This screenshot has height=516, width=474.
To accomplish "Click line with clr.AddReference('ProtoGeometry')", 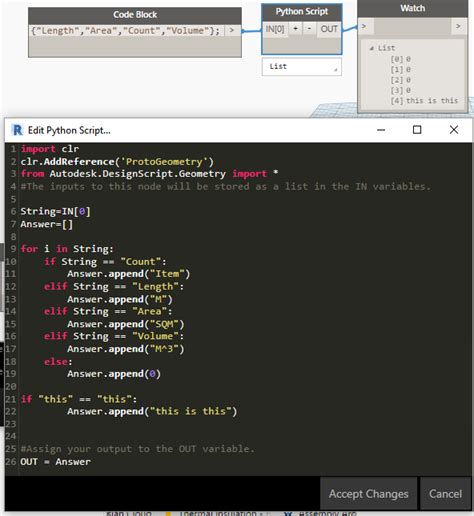I will point(117,162).
